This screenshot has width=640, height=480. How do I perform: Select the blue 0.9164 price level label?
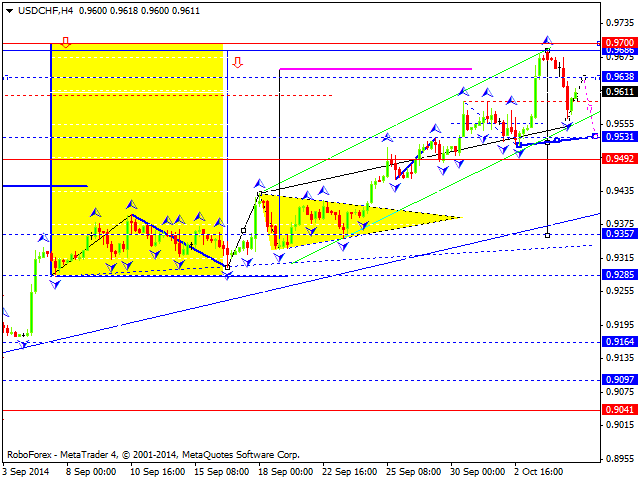[620, 341]
